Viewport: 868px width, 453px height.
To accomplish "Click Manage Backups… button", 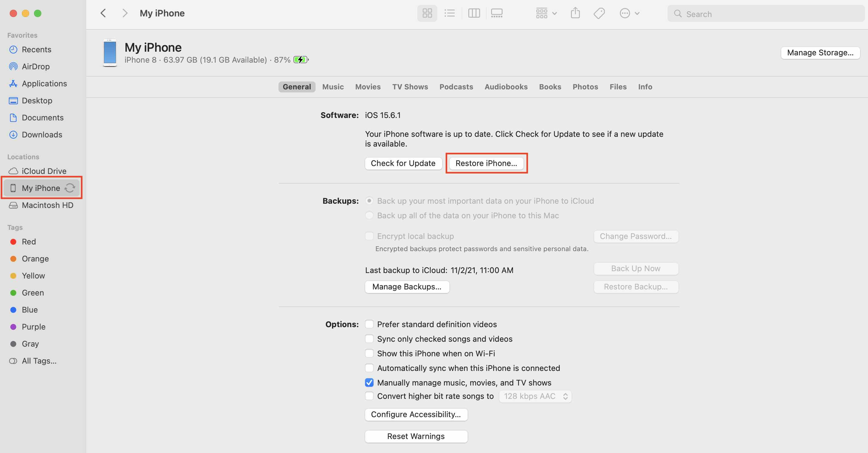I will click(407, 287).
